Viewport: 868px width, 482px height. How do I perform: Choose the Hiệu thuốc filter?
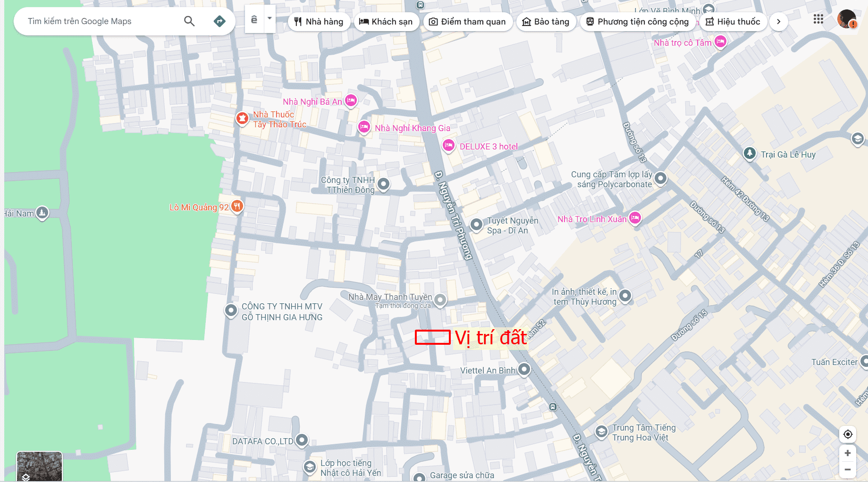tap(733, 22)
